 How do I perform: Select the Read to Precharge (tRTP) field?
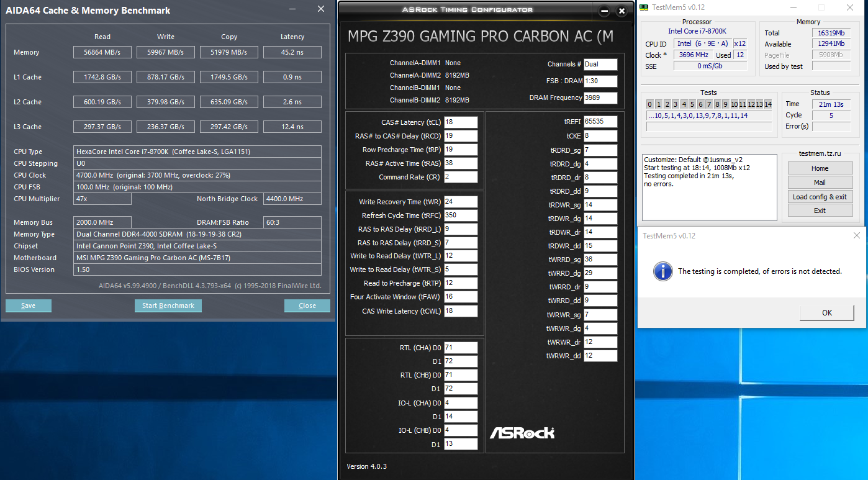point(461,283)
